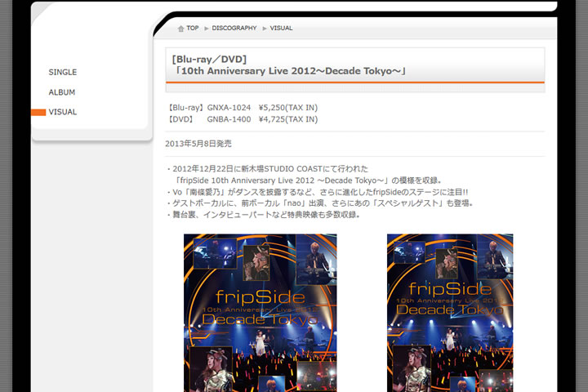
Task: Click the line mentioning guest vocal nao
Action: click(320, 203)
